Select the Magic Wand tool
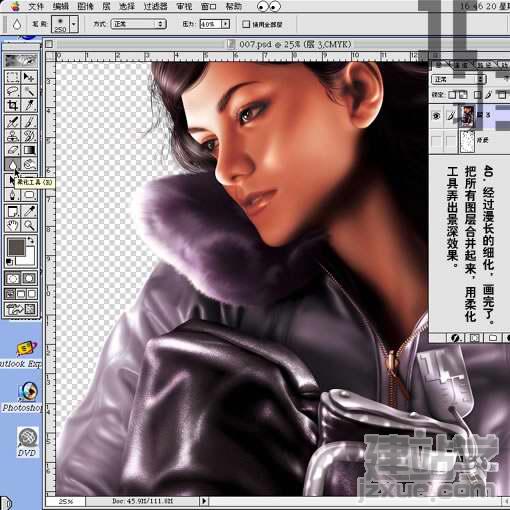 point(29,91)
